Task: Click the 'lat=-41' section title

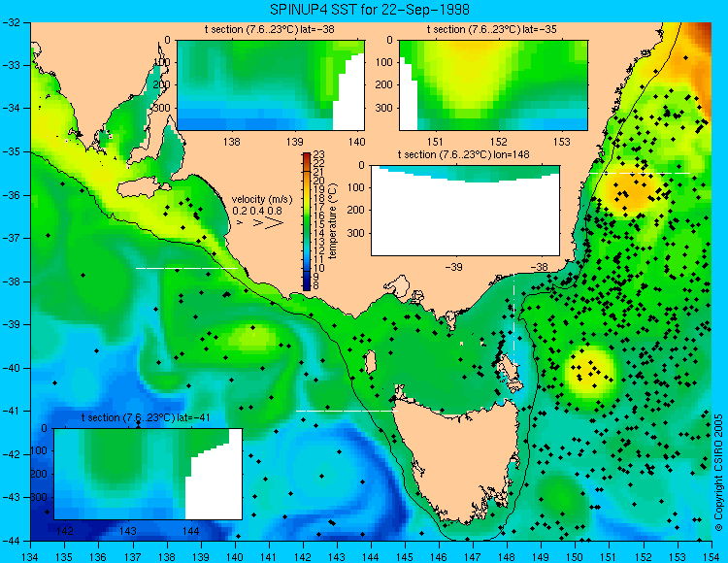Action: (146, 417)
